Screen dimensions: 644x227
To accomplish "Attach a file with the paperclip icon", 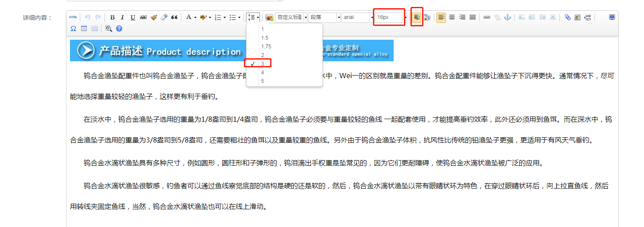I will [567, 17].
